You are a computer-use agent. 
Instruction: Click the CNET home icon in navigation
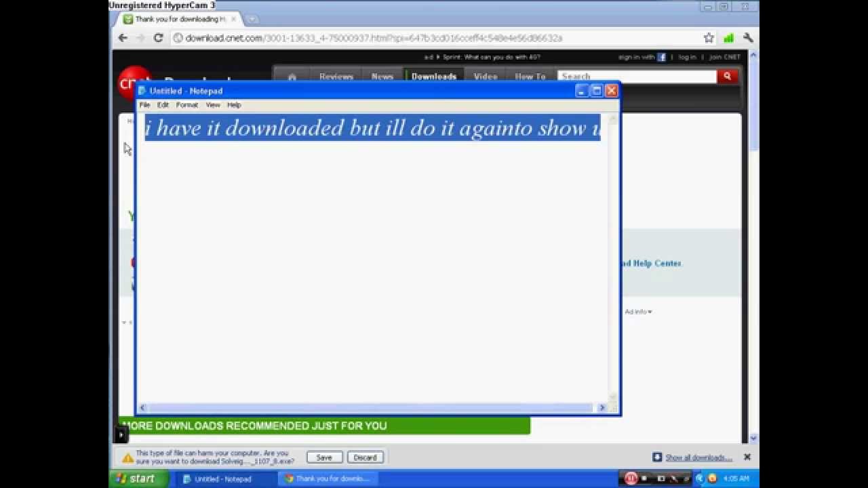(292, 77)
